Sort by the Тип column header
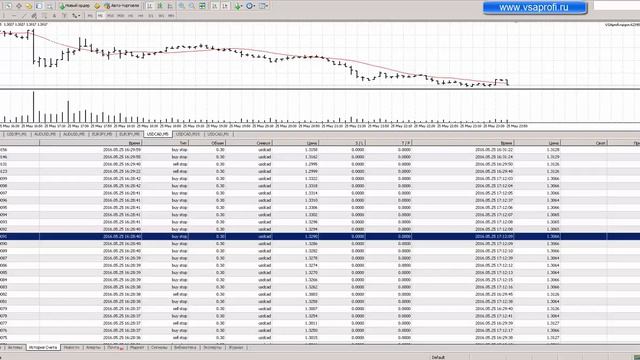The width and height of the screenshot is (640, 360). tap(165, 143)
